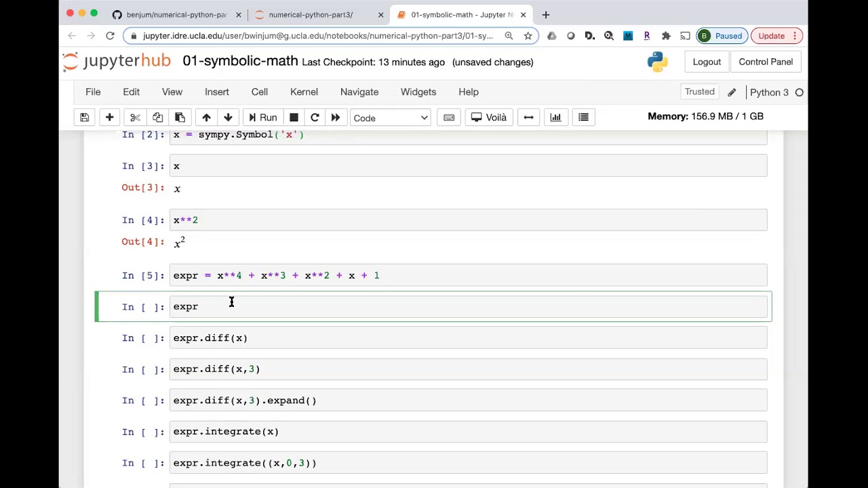Viewport: 868px width, 488px height.
Task: Open the Kernel menu
Action: pyautogui.click(x=304, y=91)
